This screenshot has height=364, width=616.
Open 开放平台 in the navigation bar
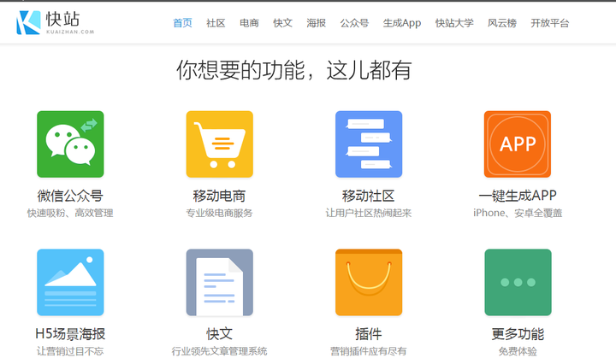click(x=550, y=23)
